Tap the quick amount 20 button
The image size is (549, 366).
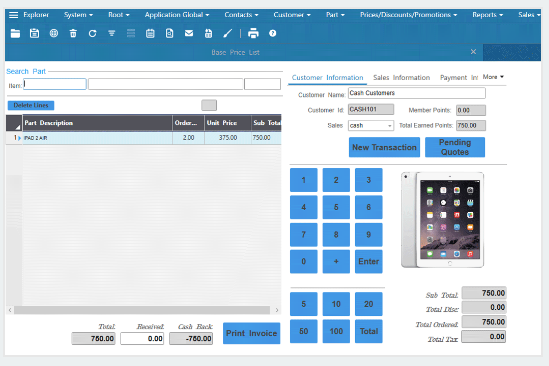pyautogui.click(x=368, y=304)
